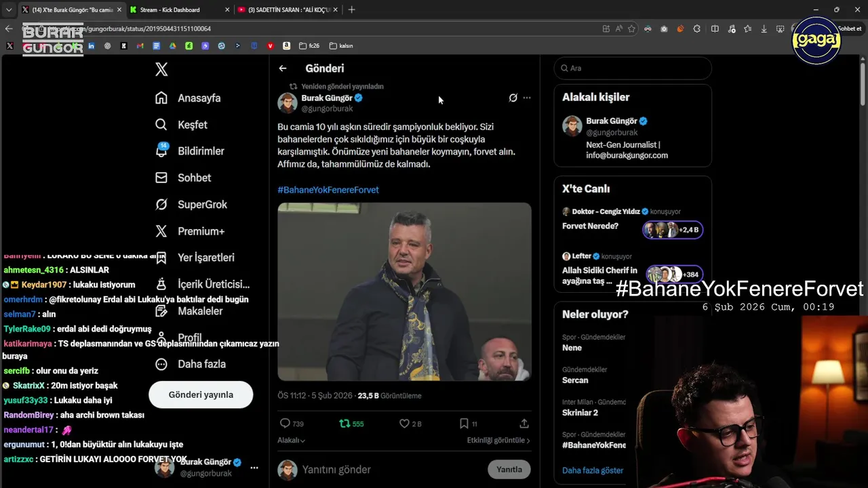Close the X Burak Güngör tab
This screenshot has height=488, width=868.
click(119, 9)
